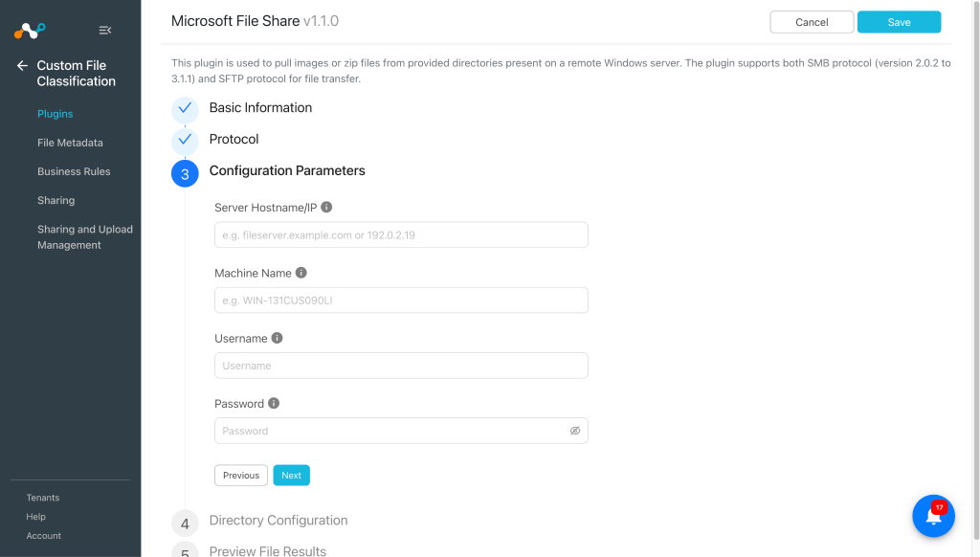
Task: Go back using the Custom File Classification arrow
Action: click(23, 66)
